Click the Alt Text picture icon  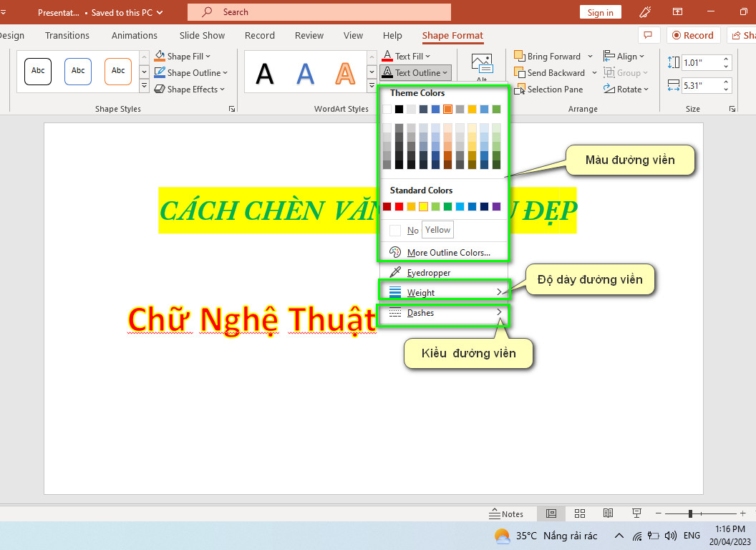(x=482, y=64)
